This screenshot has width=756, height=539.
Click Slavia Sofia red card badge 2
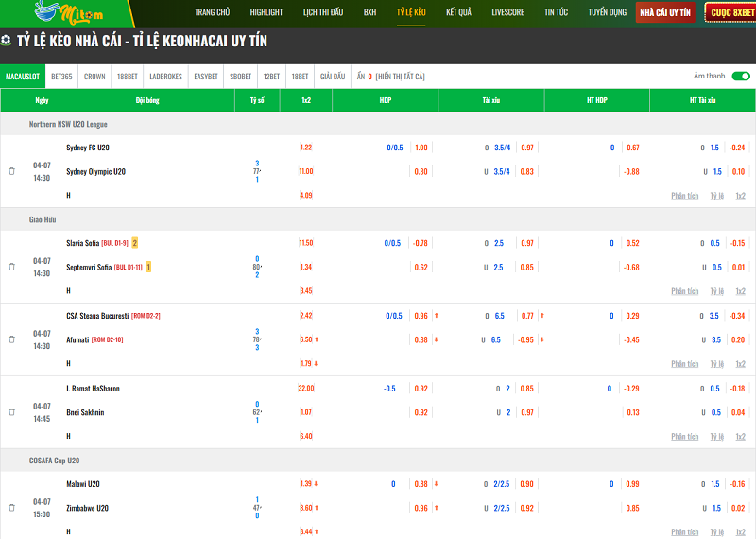[135, 243]
